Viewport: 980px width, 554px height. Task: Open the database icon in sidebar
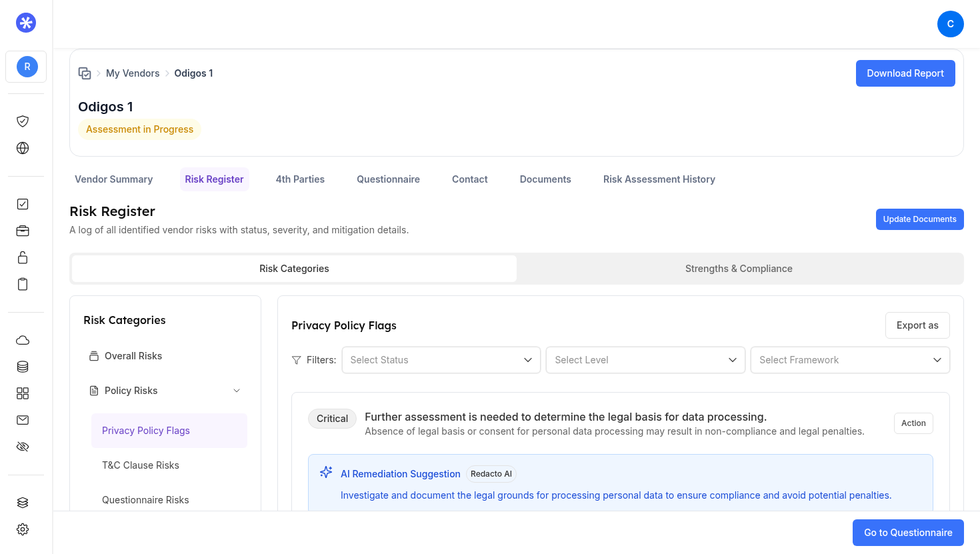pyautogui.click(x=23, y=367)
